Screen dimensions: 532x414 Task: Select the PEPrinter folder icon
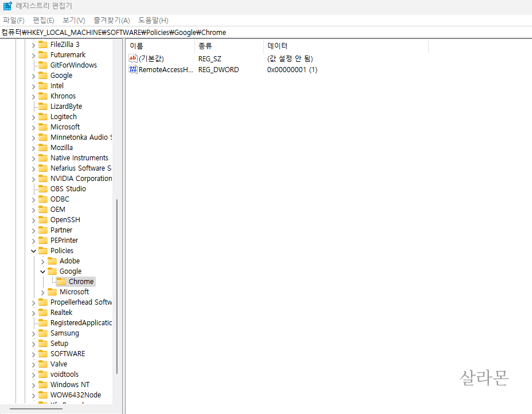pyautogui.click(x=43, y=240)
